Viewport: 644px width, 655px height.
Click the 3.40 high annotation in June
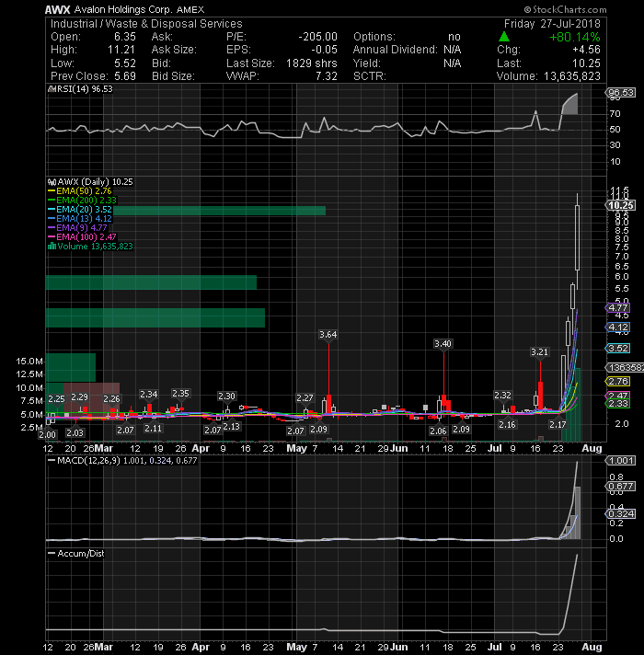(443, 344)
